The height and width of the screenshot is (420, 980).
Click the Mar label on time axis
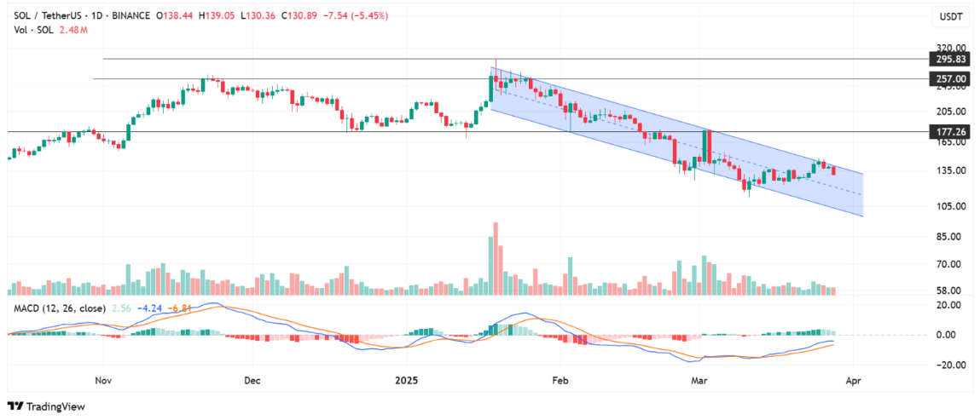[x=699, y=382]
